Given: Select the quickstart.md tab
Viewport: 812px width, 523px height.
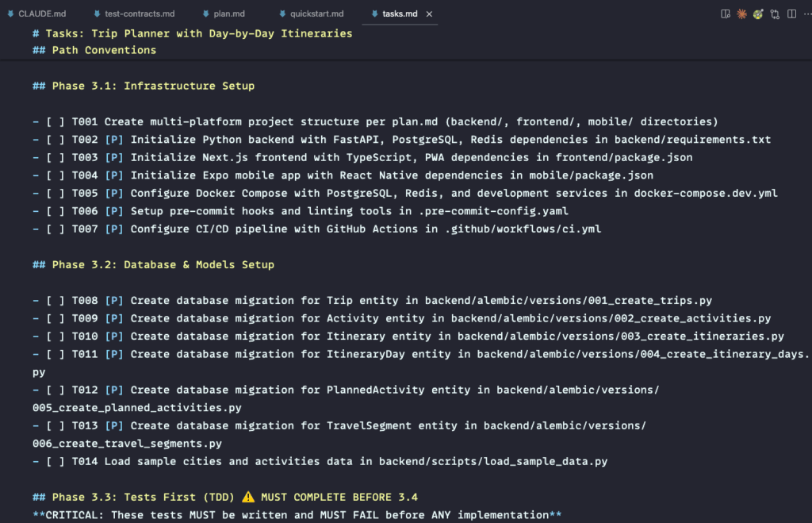Looking at the screenshot, I should (x=316, y=14).
